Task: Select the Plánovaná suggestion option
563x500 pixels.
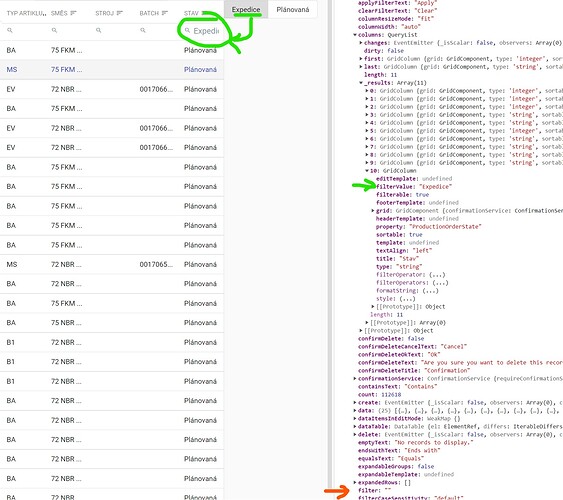Action: pyautogui.click(x=293, y=9)
